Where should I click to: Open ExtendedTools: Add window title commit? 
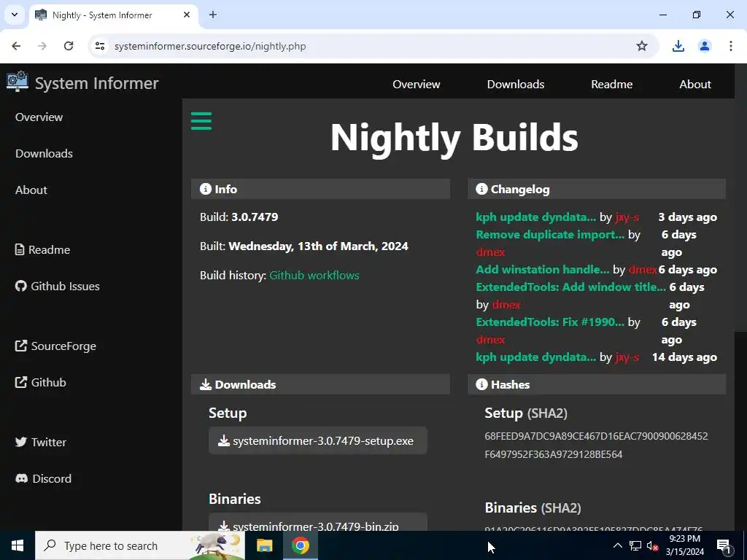click(x=570, y=287)
